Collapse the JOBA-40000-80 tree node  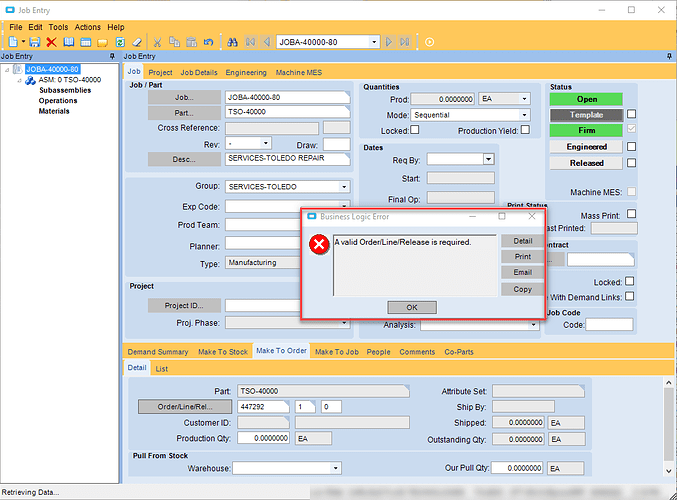pyautogui.click(x=7, y=70)
